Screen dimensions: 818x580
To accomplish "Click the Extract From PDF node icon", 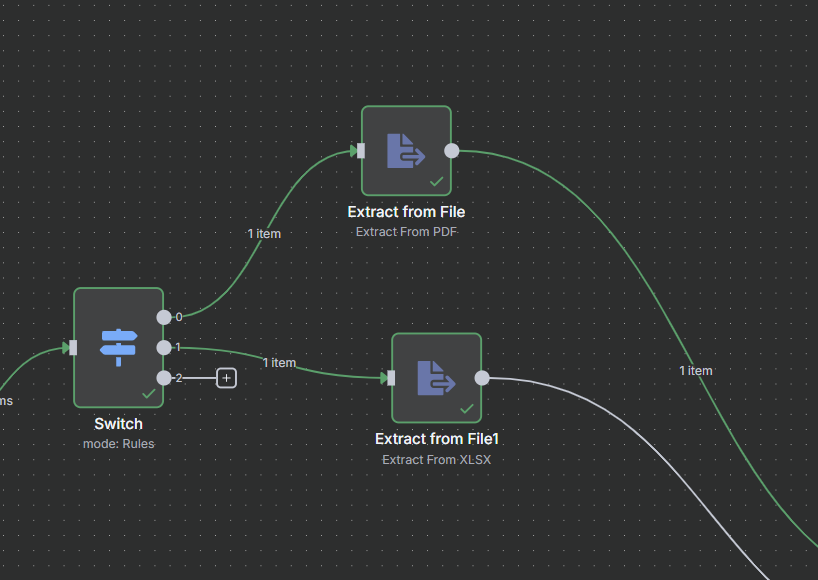I will [x=406, y=148].
